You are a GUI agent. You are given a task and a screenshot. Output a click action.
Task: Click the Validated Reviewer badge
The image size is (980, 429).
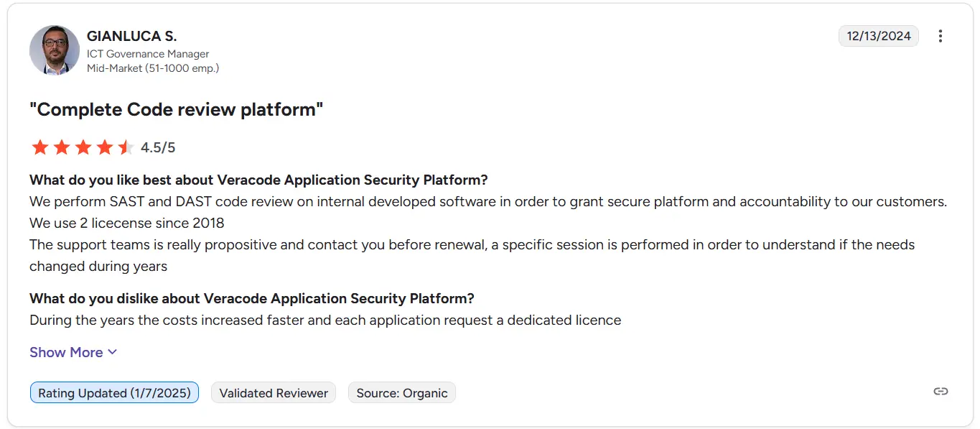click(274, 393)
